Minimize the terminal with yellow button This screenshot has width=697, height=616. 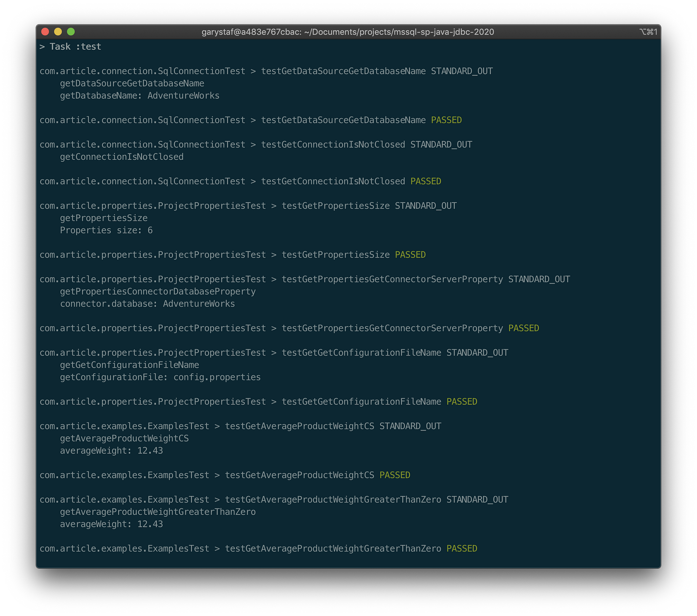click(58, 31)
